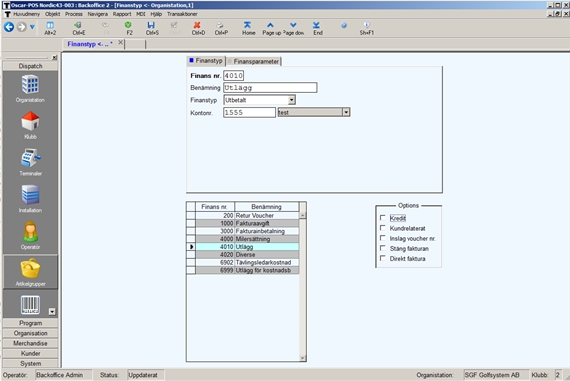
Task: Save with the Ctrl+S disk icon
Action: [151, 25]
